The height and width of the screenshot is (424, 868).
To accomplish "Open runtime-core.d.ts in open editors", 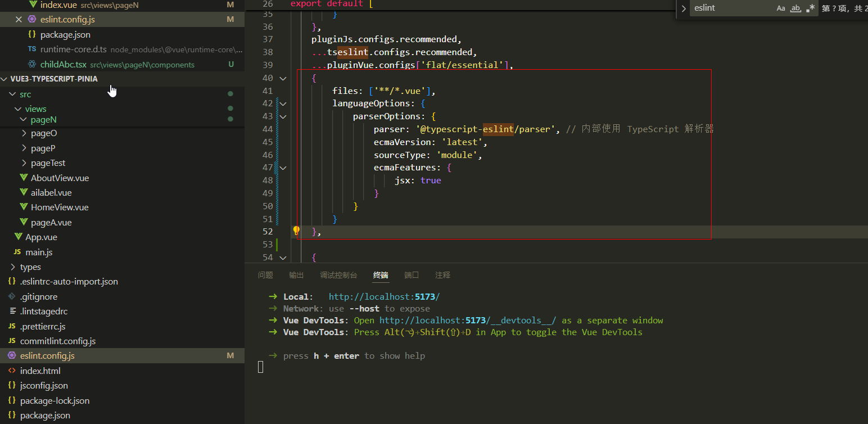I will 122,49.
